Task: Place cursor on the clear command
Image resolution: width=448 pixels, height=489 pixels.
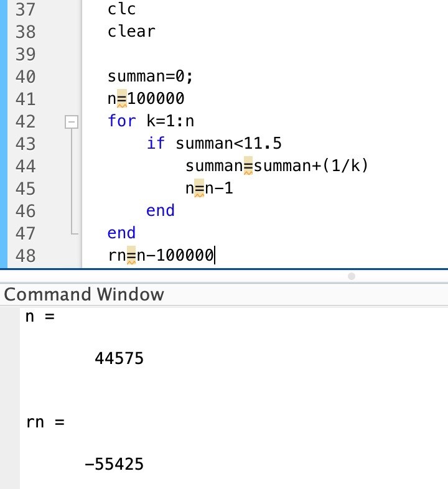Action: click(x=131, y=32)
